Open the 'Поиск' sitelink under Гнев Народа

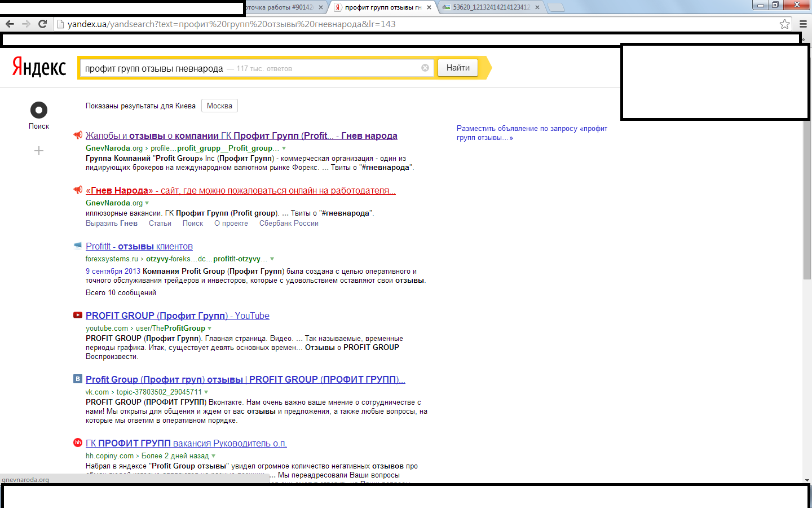click(x=193, y=224)
